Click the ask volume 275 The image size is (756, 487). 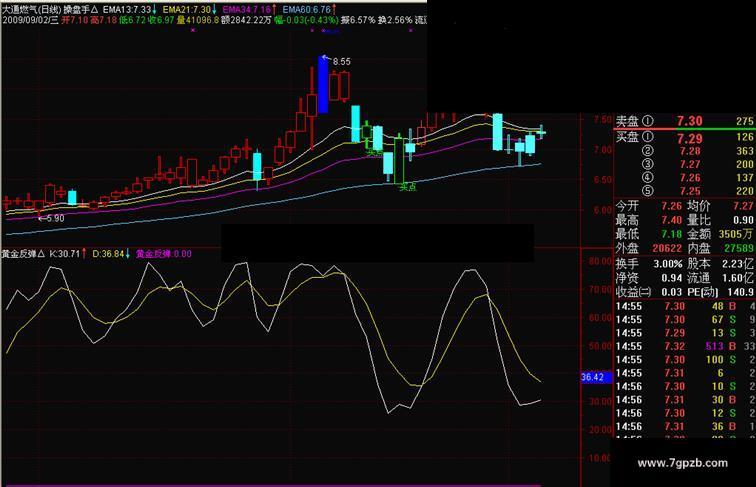[x=745, y=122]
